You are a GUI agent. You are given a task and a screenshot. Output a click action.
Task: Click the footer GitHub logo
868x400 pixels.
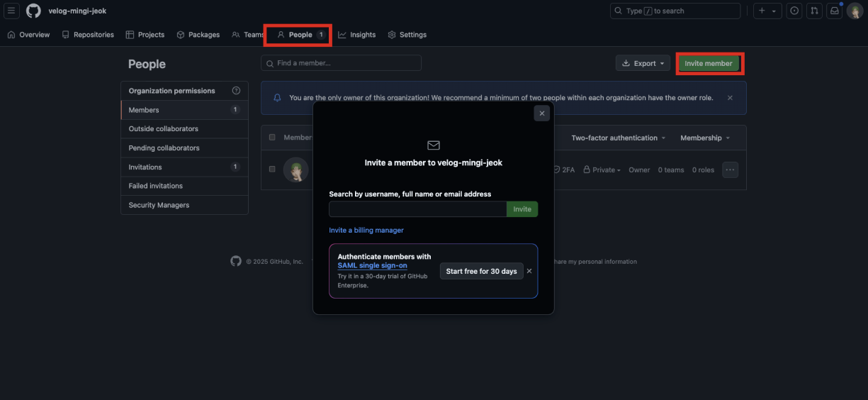point(236,261)
